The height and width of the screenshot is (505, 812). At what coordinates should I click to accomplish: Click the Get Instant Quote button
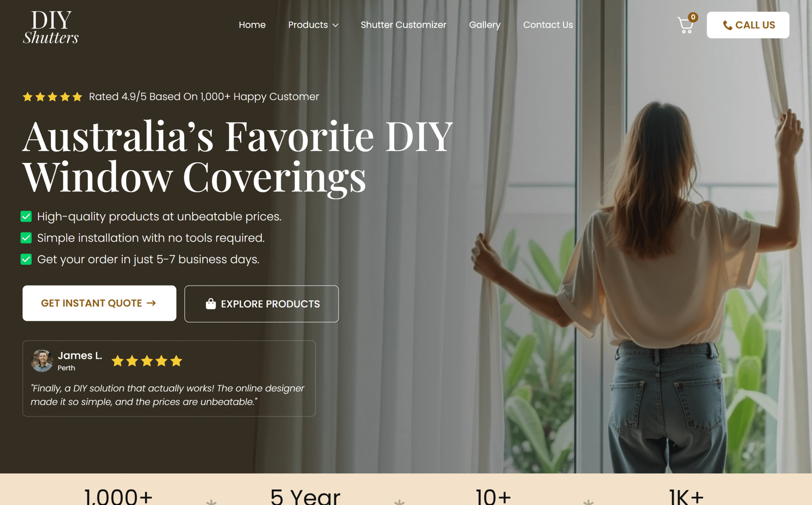(x=99, y=303)
